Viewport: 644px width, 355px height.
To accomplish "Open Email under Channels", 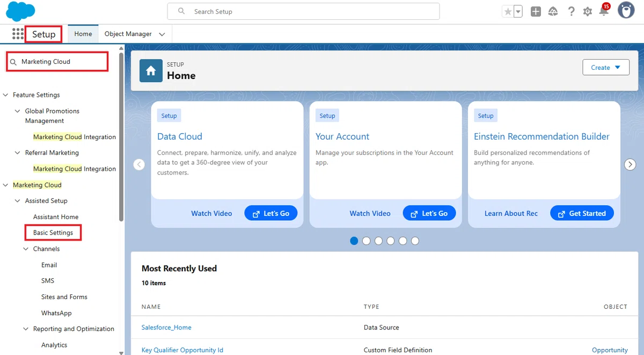I will pyautogui.click(x=49, y=265).
